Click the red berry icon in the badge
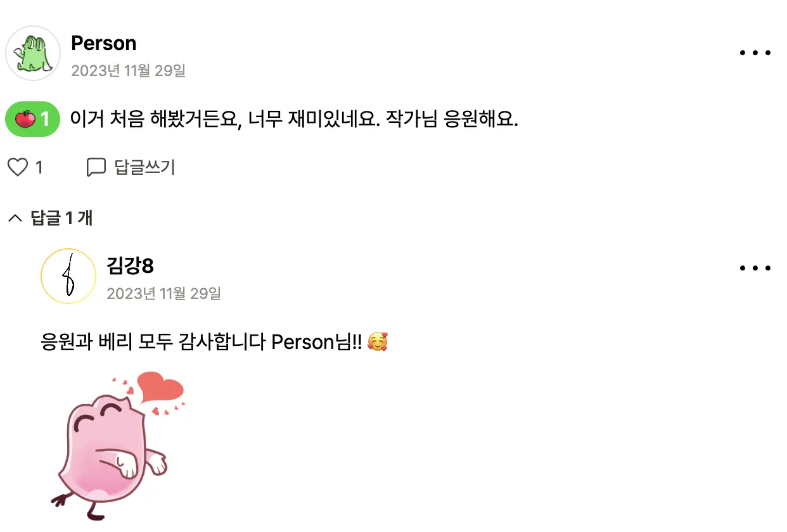The width and height of the screenshot is (787, 532). pyautogui.click(x=25, y=118)
